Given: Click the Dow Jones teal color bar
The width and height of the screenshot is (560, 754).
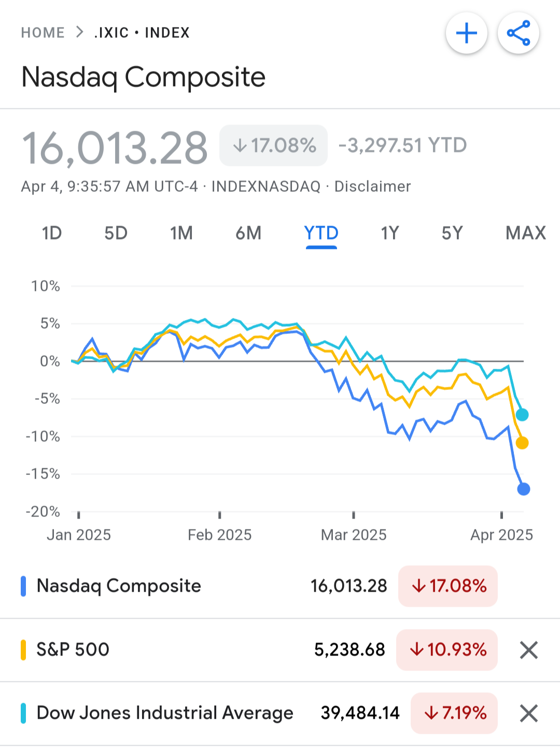Looking at the screenshot, I should tap(23, 714).
